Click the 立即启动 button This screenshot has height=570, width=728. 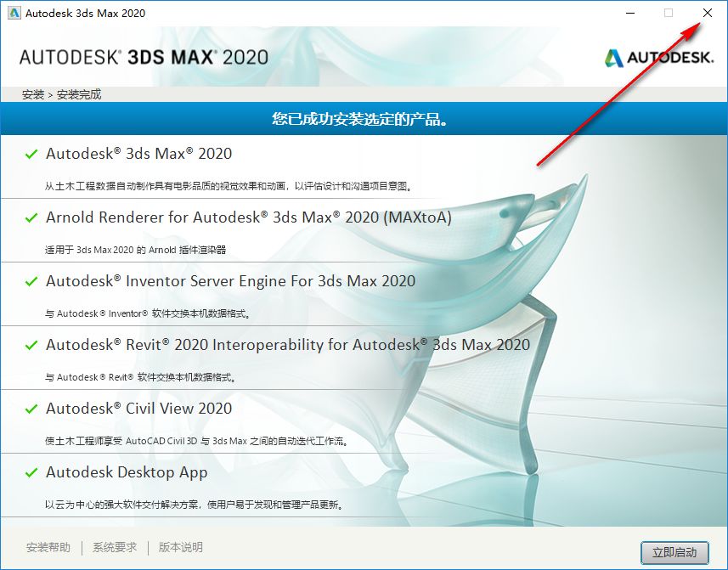(x=675, y=550)
